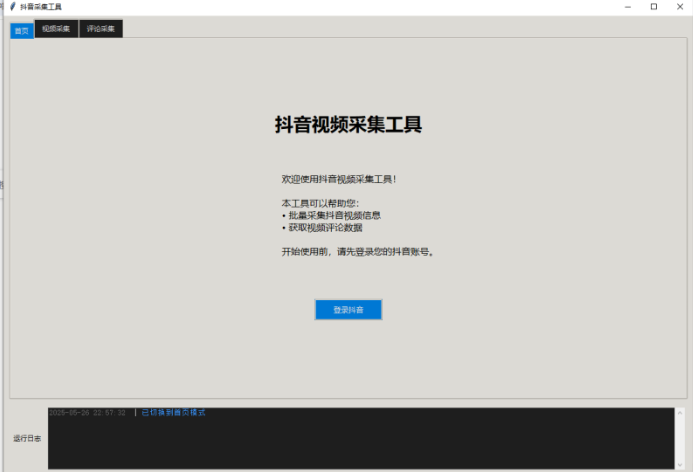Click the 登录抖音 button
693x472 pixels.
coord(348,310)
